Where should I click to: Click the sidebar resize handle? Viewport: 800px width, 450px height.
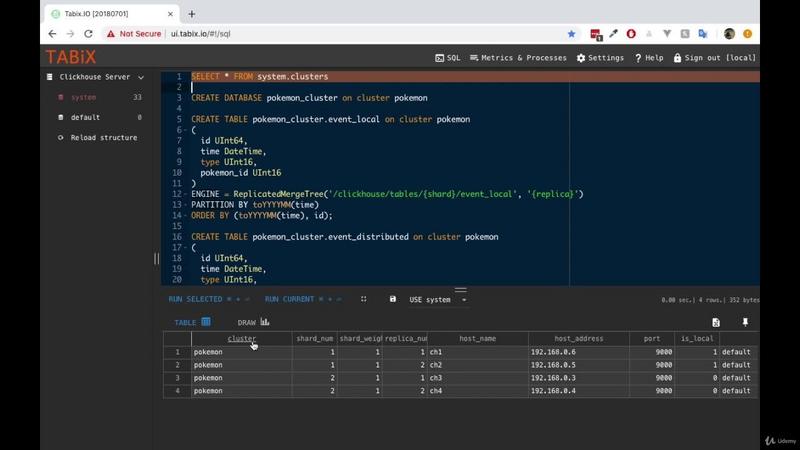point(157,259)
